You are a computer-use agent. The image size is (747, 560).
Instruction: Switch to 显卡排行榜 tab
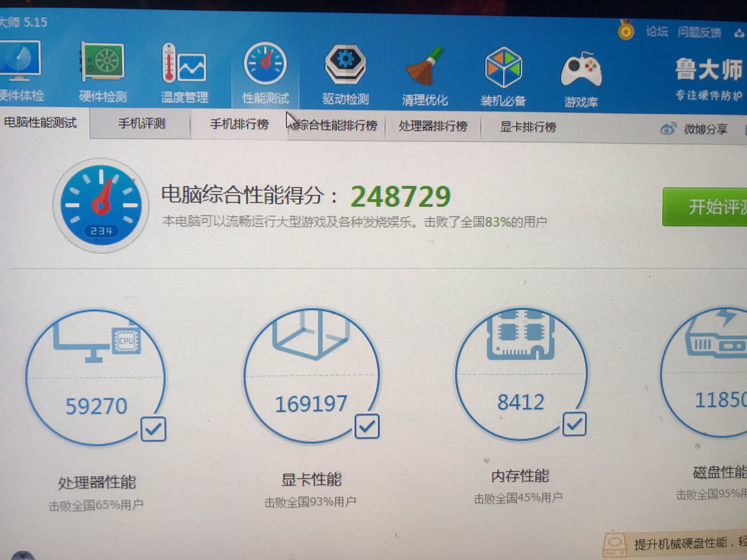(x=528, y=127)
